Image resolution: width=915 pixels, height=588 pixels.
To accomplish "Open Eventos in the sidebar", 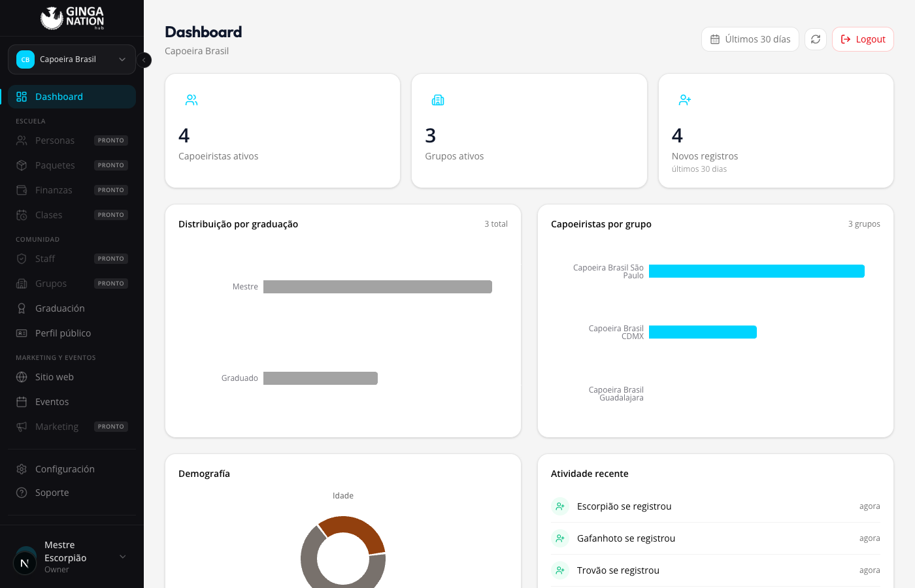I will [x=72, y=402].
